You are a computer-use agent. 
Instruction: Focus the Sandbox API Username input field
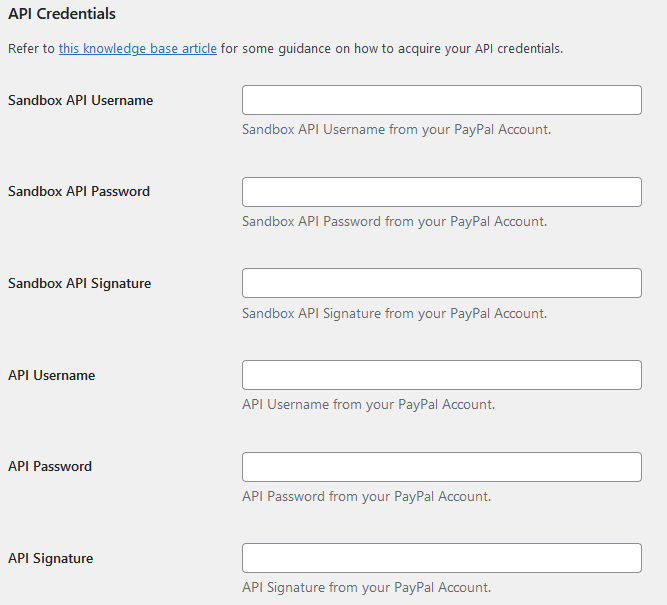pos(442,100)
